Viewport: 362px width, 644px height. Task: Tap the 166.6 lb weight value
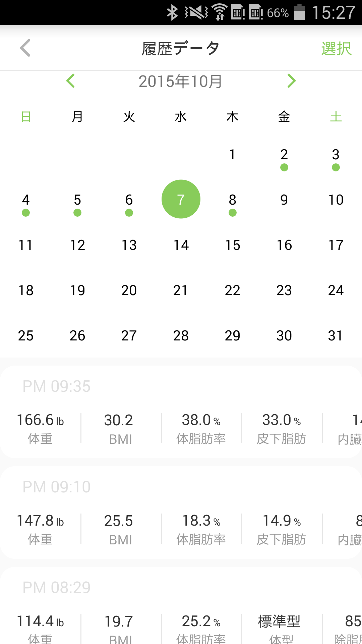[40, 420]
